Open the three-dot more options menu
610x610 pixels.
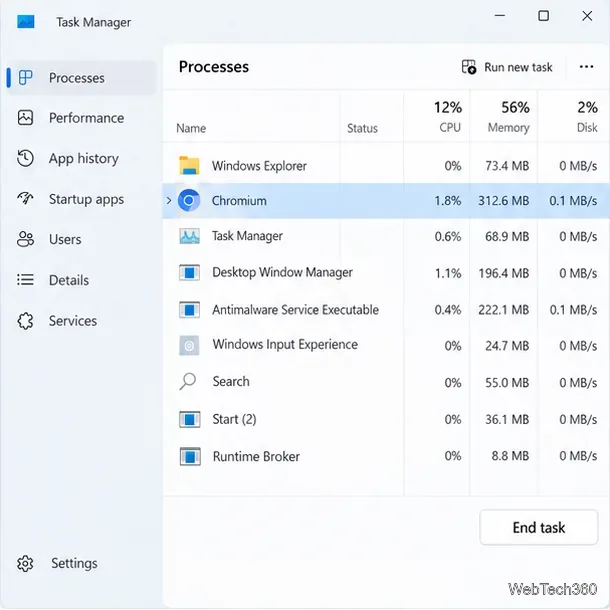coord(586,67)
